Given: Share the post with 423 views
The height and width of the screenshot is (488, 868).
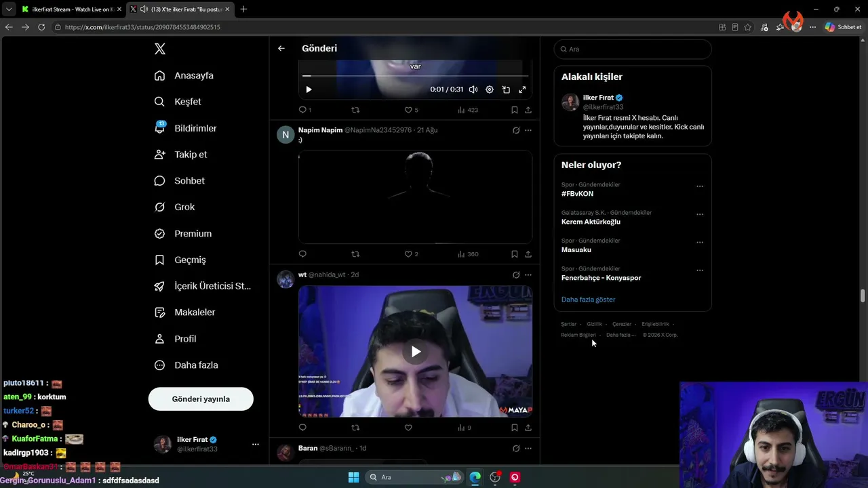Looking at the screenshot, I should click(x=528, y=110).
